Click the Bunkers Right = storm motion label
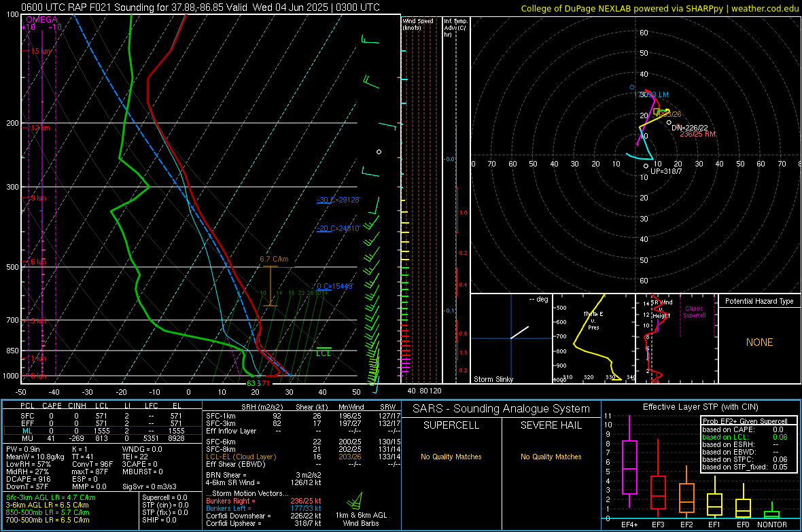This screenshot has width=802, height=532. [230, 501]
